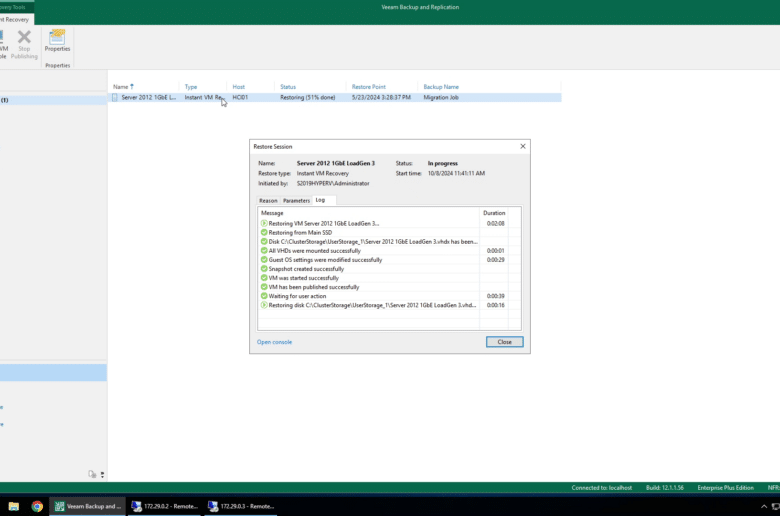Click the Close button in Restore Session

pyautogui.click(x=504, y=342)
